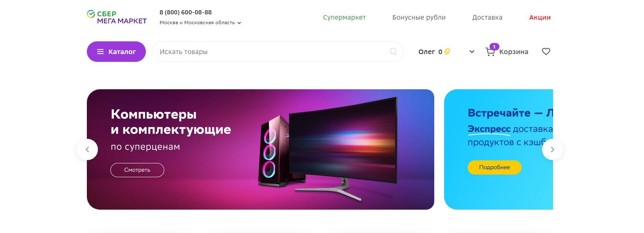
Task: Click the yellow Подробнее button
Action: coord(494,167)
